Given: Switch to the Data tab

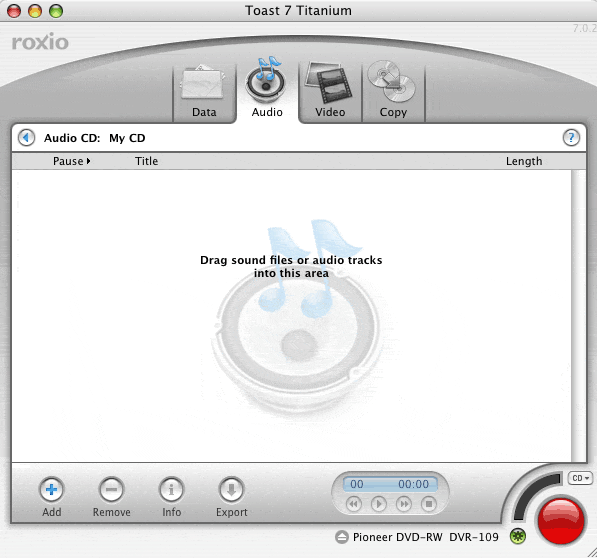Looking at the screenshot, I should point(204,92).
